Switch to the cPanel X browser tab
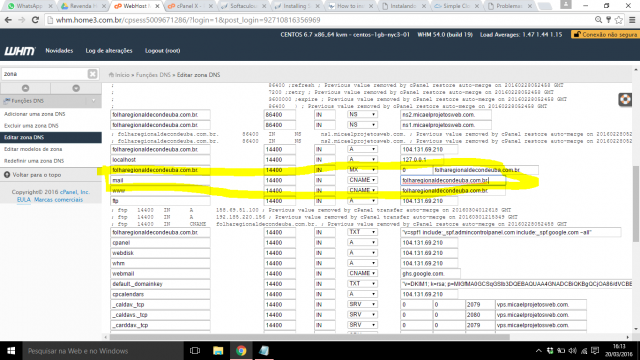The image size is (640, 360). pyautogui.click(x=189, y=6)
